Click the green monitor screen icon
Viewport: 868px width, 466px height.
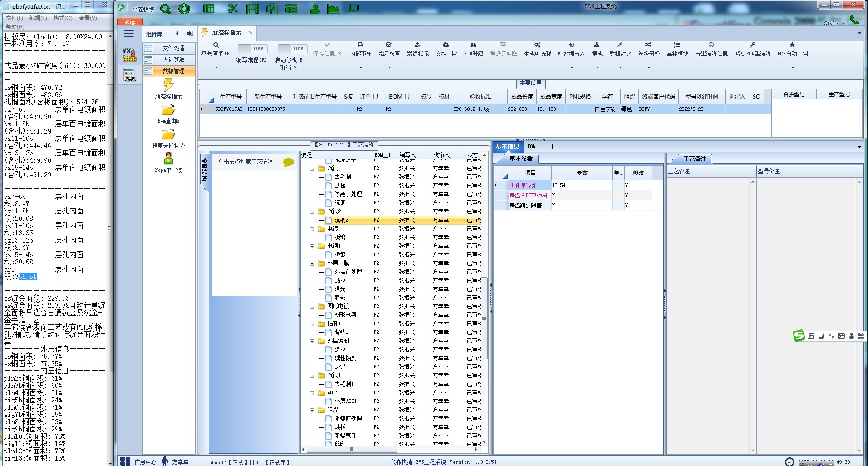tap(353, 9)
